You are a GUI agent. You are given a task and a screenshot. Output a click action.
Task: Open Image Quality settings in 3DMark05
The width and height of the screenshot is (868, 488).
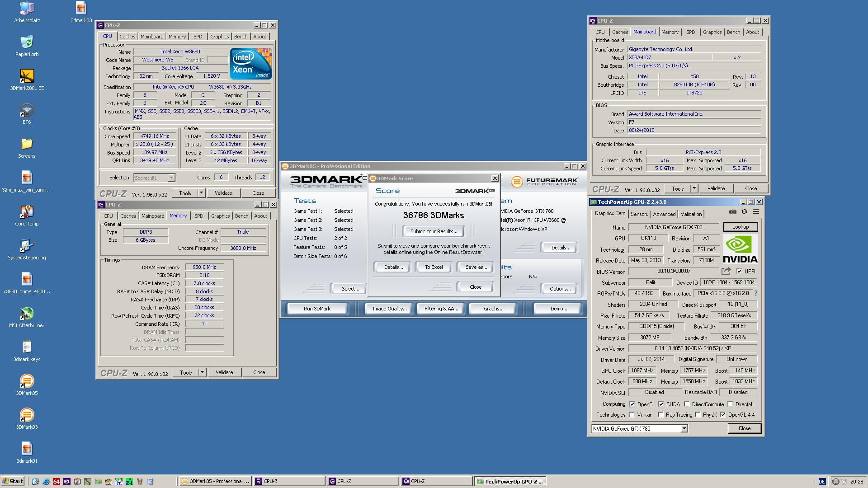[389, 309]
